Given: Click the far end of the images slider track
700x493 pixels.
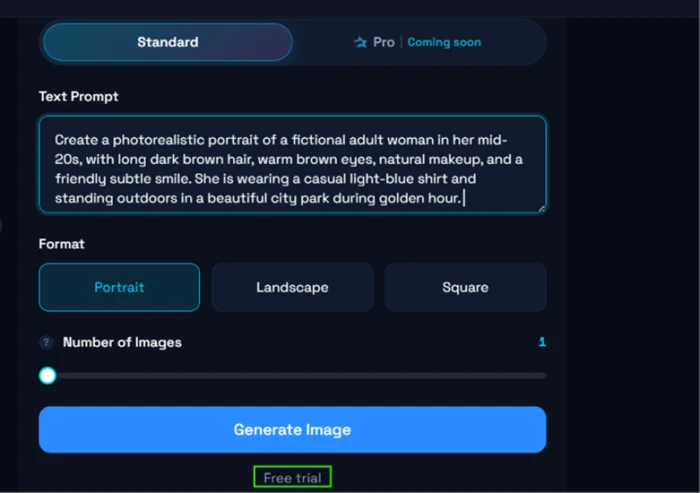Looking at the screenshot, I should 543,376.
